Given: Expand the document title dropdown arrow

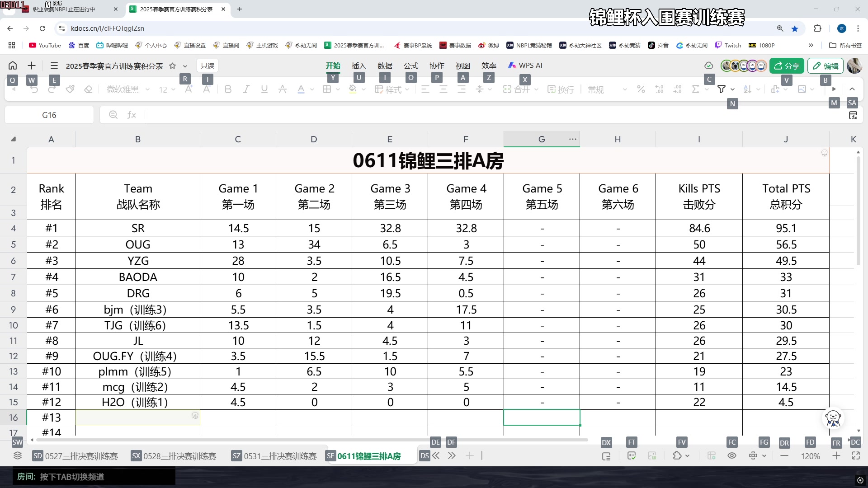Looking at the screenshot, I should pyautogui.click(x=185, y=66).
